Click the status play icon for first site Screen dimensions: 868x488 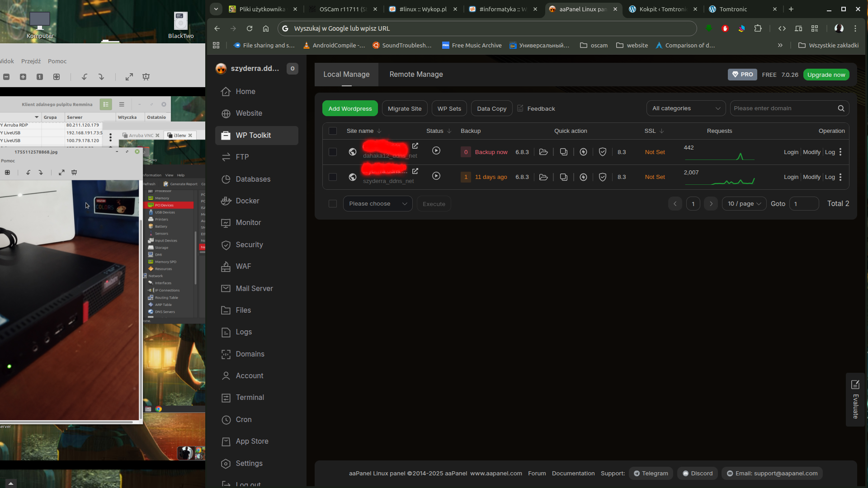436,150
